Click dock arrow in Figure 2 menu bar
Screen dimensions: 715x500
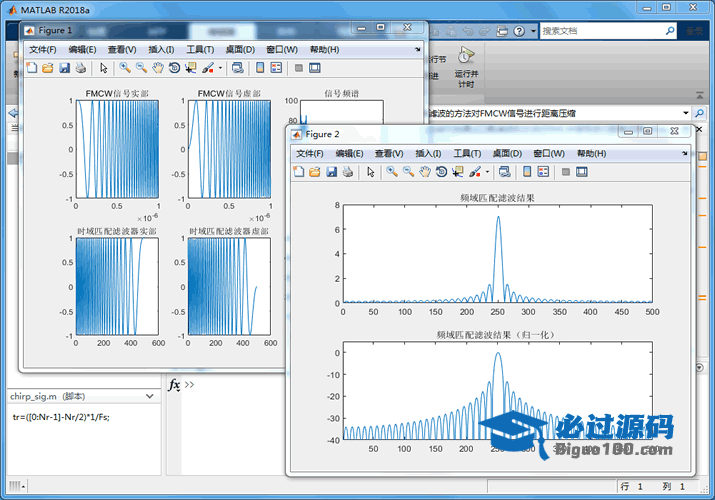pyautogui.click(x=685, y=153)
